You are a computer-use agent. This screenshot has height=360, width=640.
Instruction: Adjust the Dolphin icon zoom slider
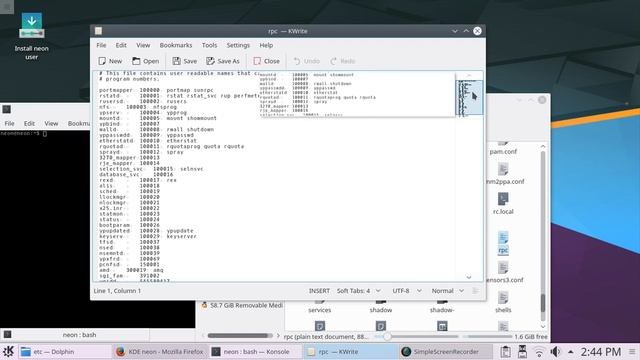[416, 336]
